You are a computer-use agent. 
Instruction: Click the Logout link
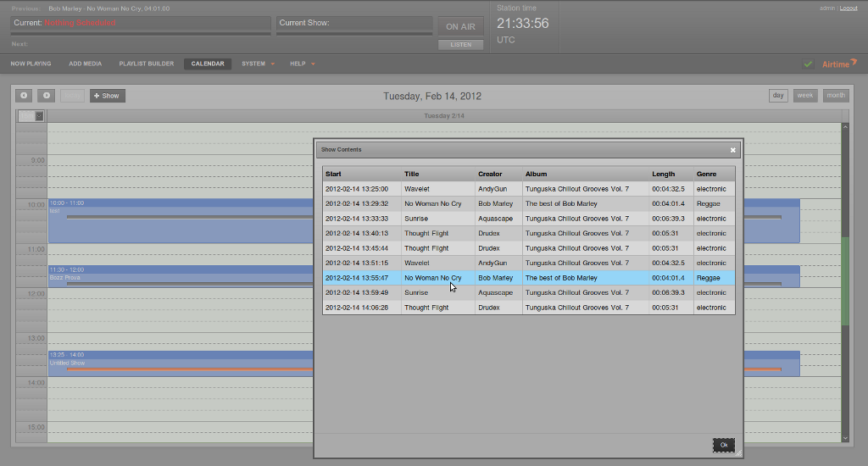click(848, 8)
